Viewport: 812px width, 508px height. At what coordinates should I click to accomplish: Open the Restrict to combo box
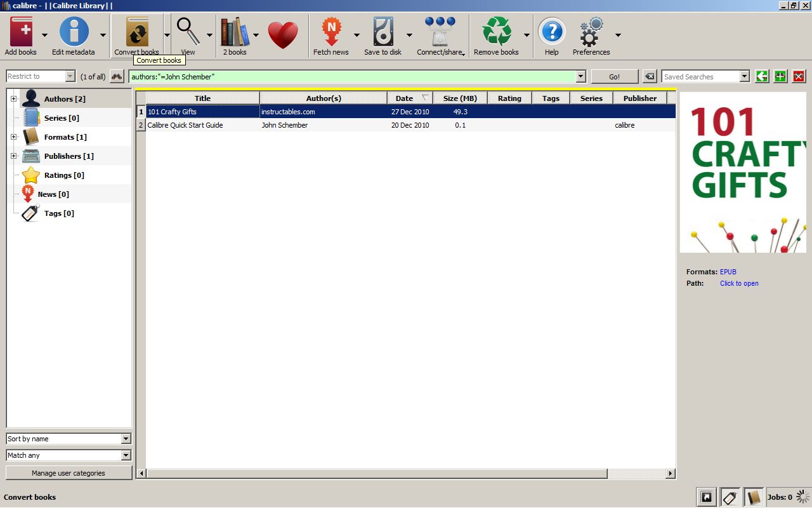coord(41,76)
